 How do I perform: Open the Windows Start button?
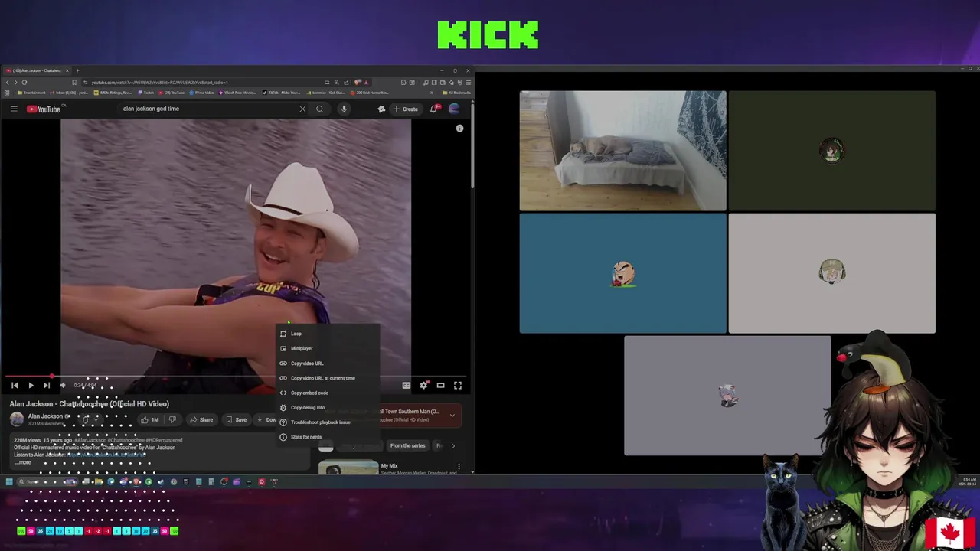pyautogui.click(x=9, y=482)
